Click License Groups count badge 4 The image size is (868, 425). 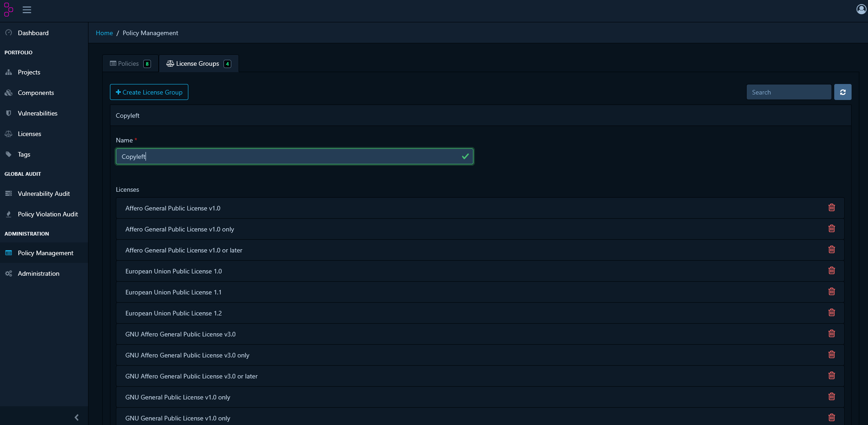[x=227, y=64]
